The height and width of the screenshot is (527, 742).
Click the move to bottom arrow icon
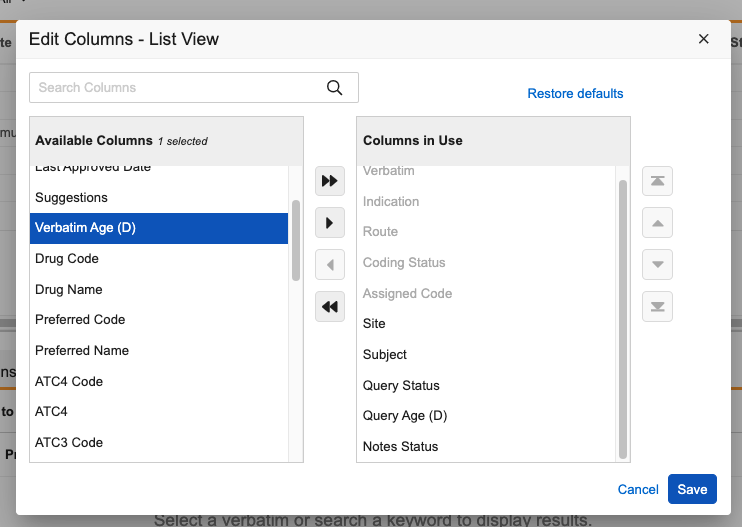coord(657,307)
